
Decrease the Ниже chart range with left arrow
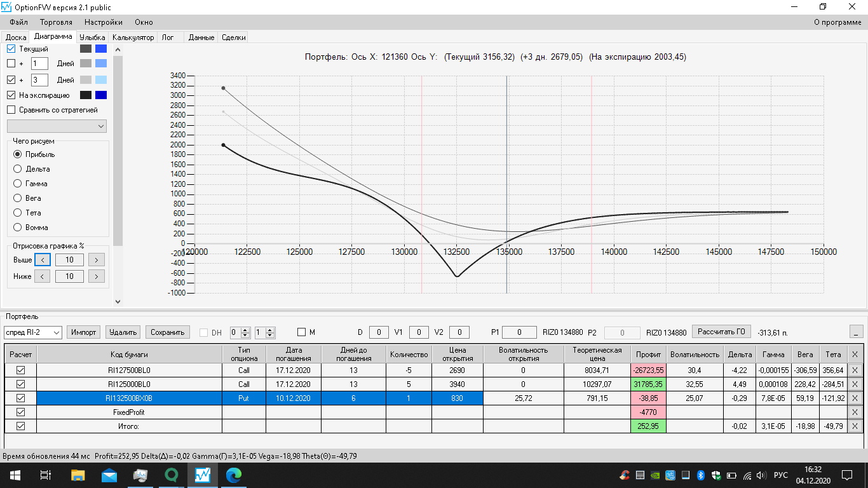(42, 276)
